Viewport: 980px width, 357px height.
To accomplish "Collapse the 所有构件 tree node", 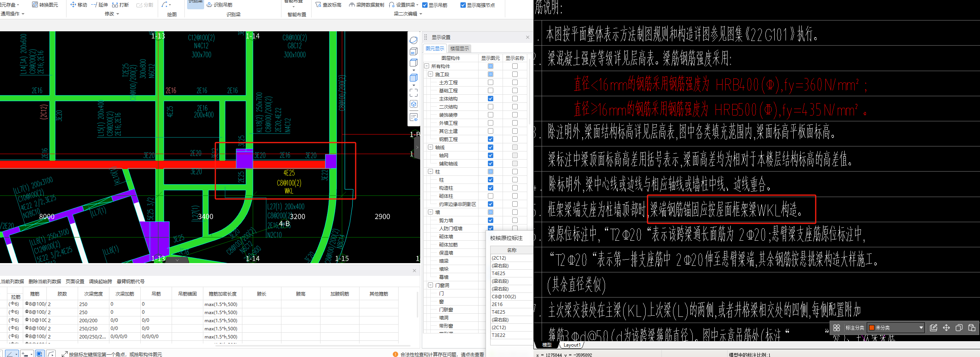I will tap(427, 66).
